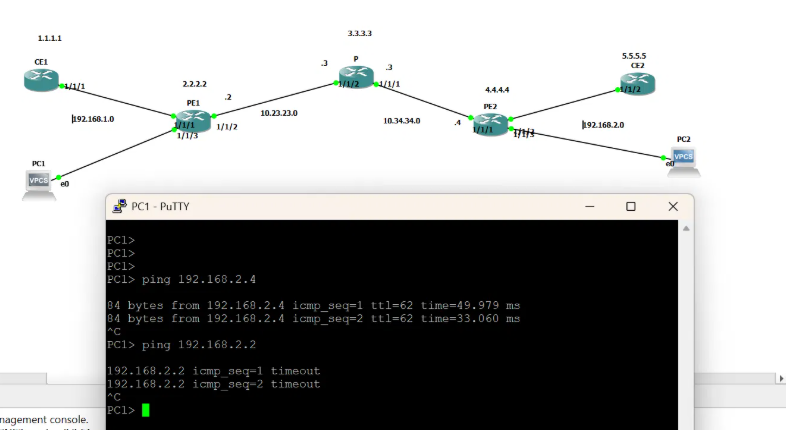Click the e0 interface label near PC1
The width and height of the screenshot is (786, 430).
[65, 184]
